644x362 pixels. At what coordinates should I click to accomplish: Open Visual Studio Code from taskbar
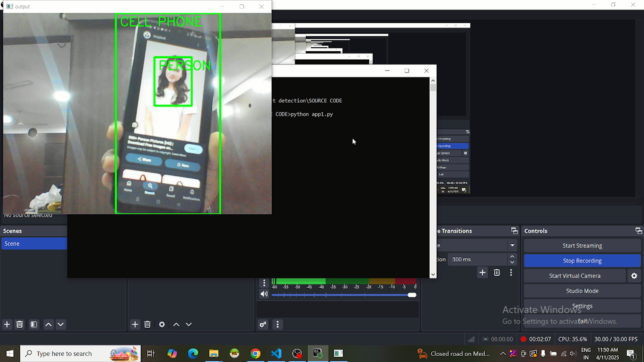276,354
